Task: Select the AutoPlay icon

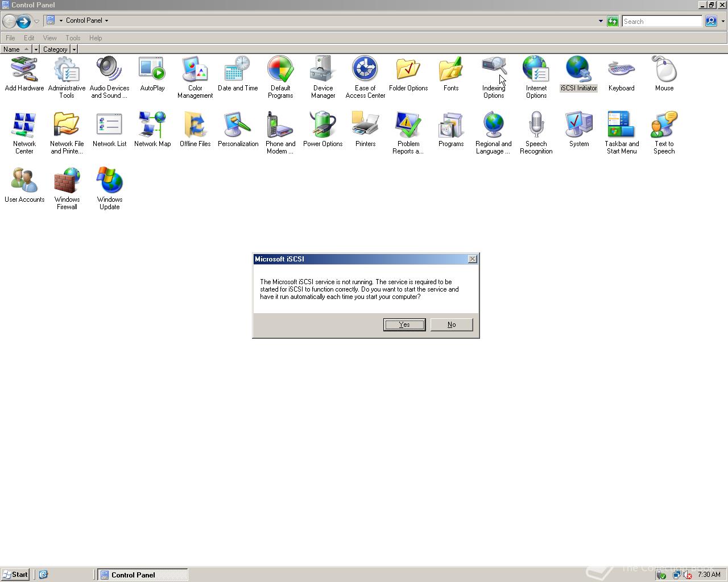Action: [152, 74]
